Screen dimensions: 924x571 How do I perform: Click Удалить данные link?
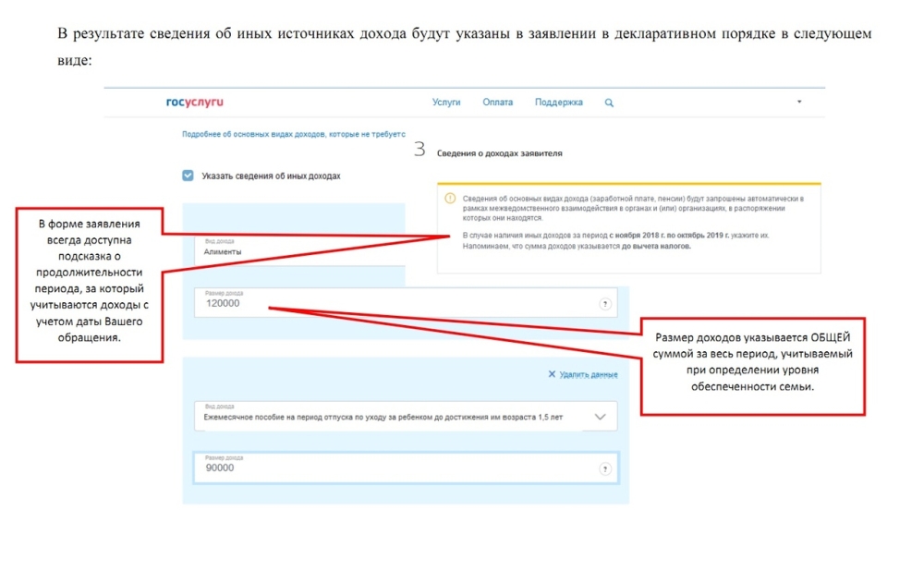[x=588, y=375]
